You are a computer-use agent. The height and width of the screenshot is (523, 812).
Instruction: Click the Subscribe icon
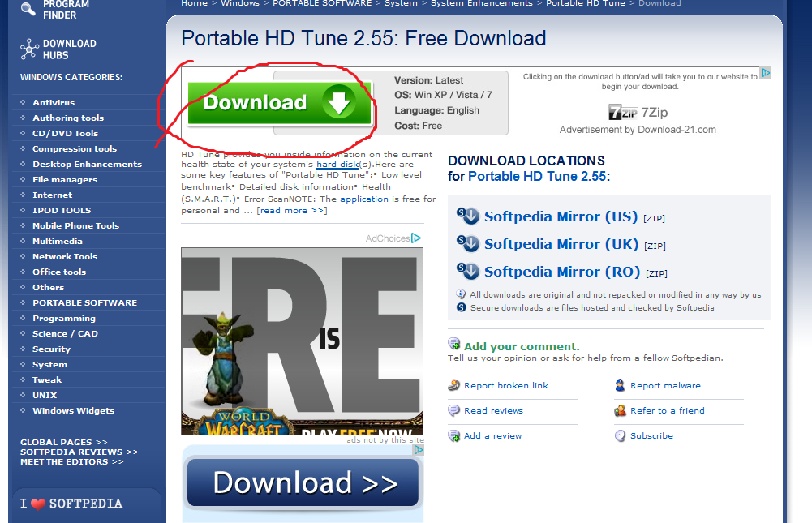(620, 436)
